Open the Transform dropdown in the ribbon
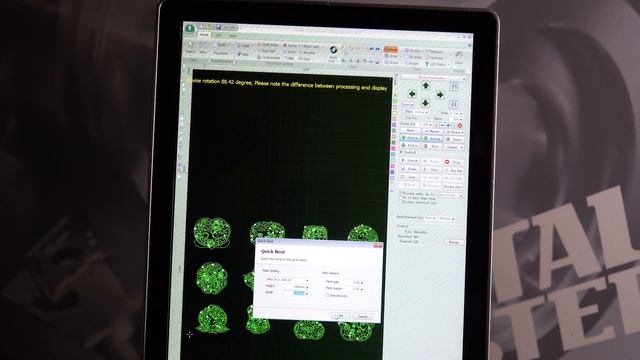The height and width of the screenshot is (360, 640). point(222,53)
